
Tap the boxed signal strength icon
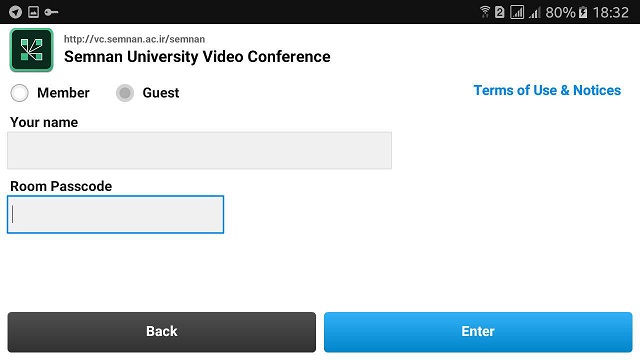[x=517, y=12]
